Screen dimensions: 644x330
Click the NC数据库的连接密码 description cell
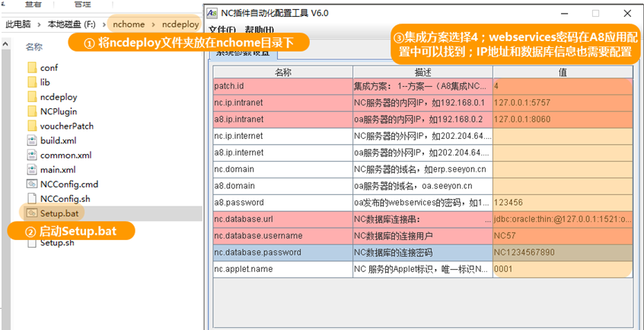[x=422, y=252]
